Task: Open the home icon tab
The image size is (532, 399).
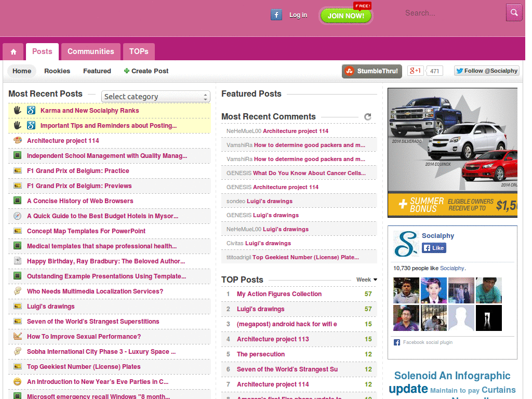Action: [x=13, y=51]
